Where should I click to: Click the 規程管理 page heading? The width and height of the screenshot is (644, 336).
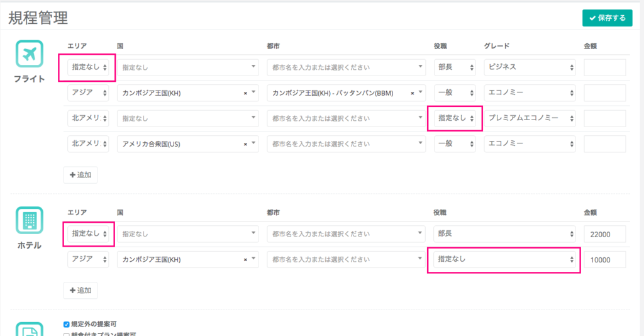(38, 18)
